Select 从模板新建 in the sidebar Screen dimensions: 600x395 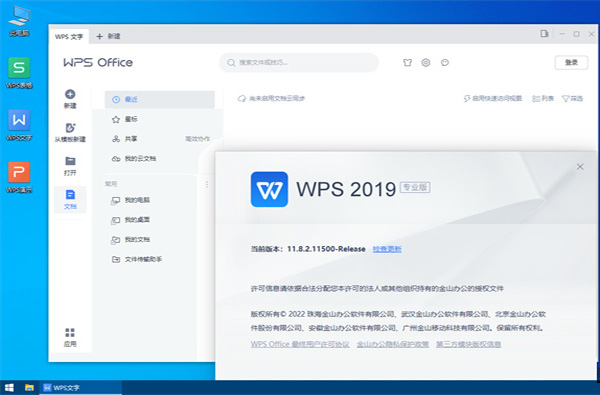tap(70, 132)
